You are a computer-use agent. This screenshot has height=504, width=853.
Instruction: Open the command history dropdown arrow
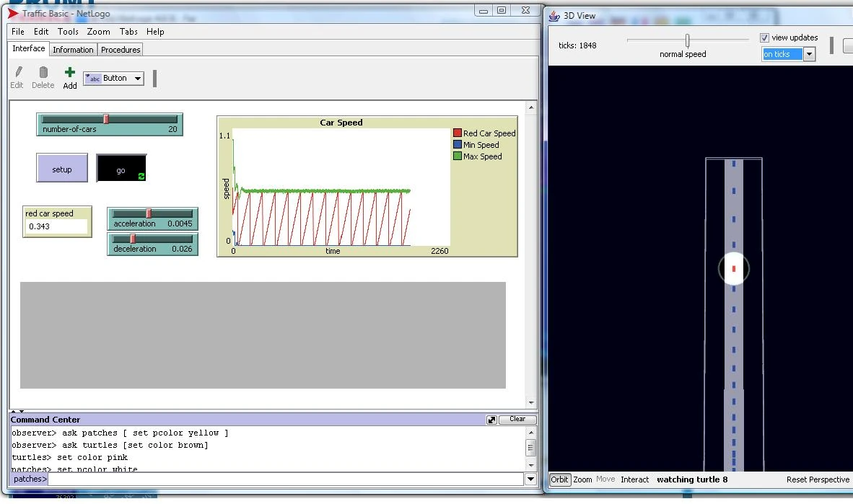coord(530,479)
